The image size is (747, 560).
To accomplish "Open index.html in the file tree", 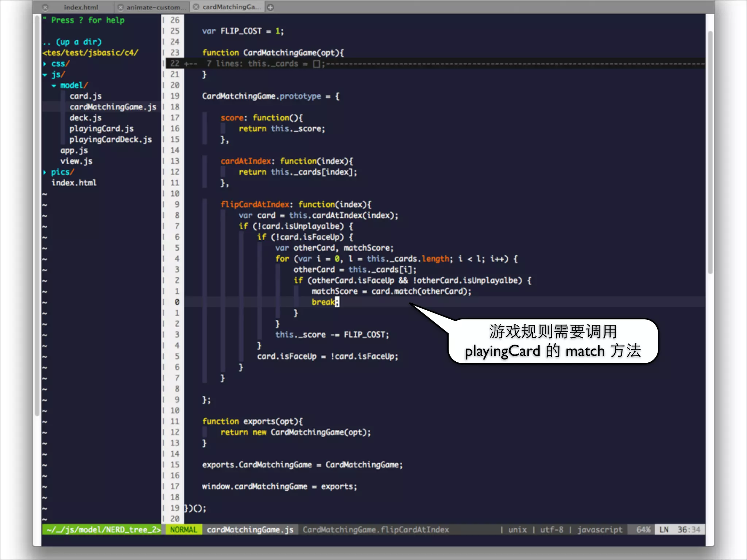I will [x=74, y=183].
